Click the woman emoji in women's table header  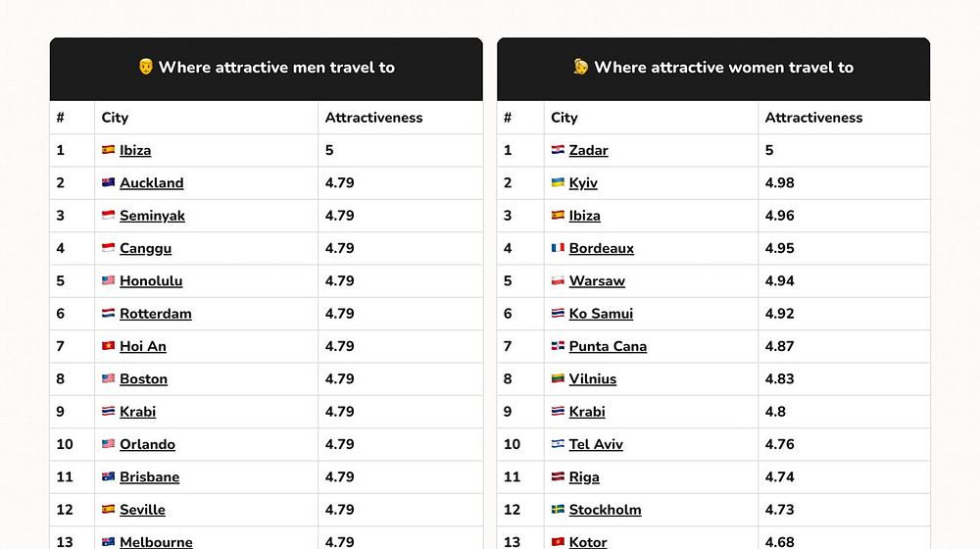581,68
